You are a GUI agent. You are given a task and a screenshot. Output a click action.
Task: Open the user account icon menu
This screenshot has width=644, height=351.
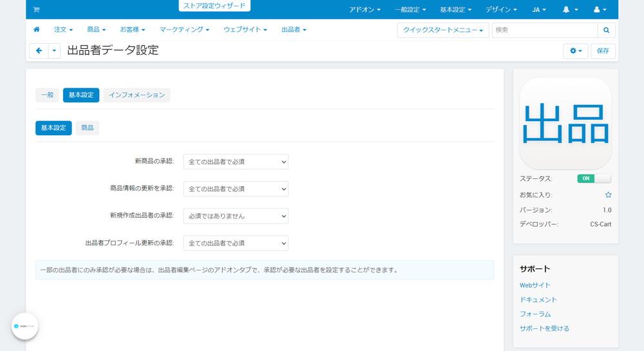(x=600, y=10)
